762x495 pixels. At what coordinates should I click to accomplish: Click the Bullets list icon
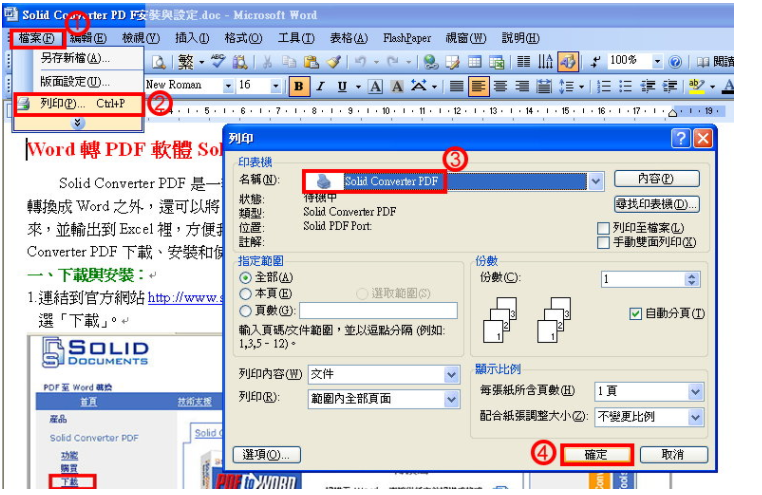coord(625,86)
